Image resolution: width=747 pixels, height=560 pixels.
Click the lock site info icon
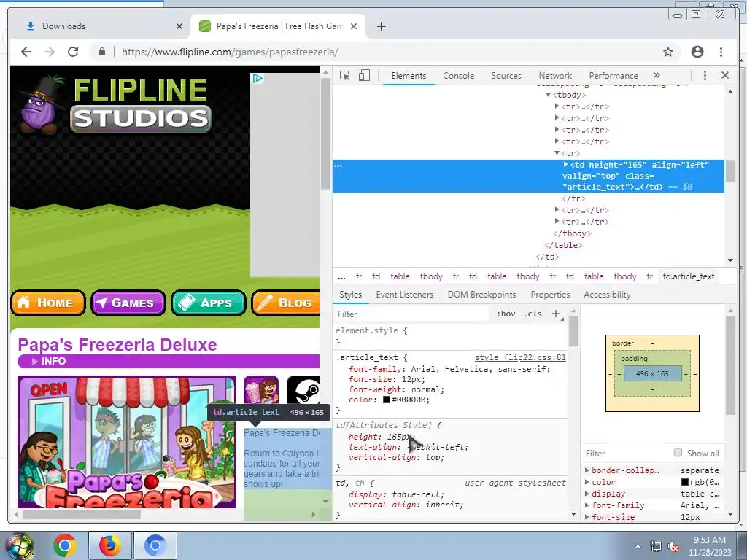[x=101, y=52]
